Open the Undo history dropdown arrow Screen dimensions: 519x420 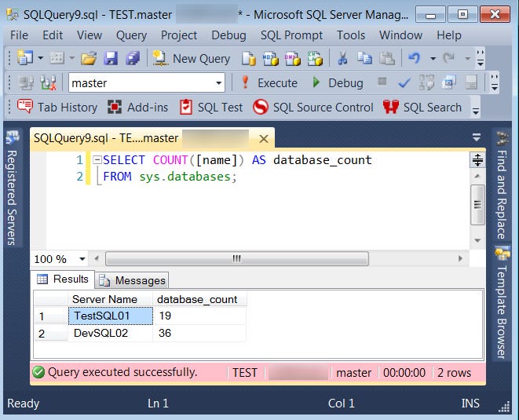click(433, 59)
